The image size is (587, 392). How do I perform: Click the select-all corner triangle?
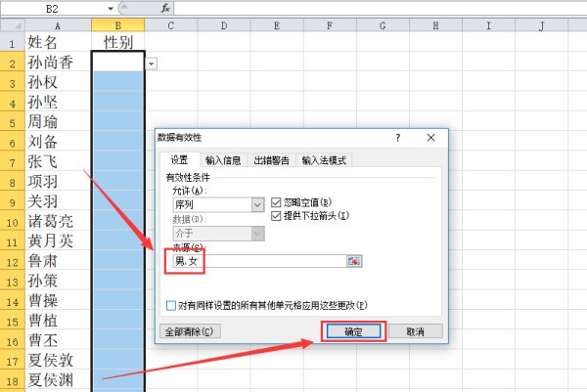(13, 25)
